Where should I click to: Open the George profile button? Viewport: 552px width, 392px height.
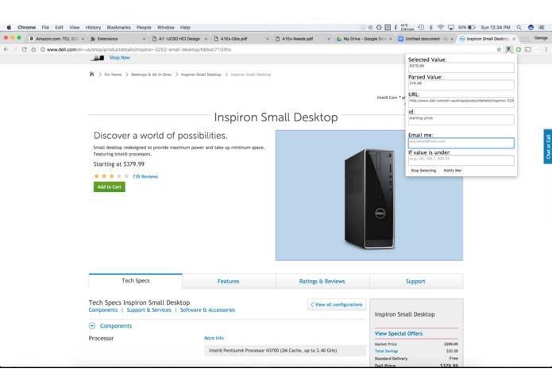click(541, 38)
